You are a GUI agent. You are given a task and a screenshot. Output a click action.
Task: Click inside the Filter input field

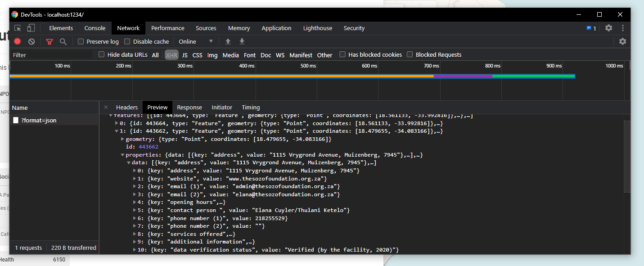pos(50,54)
